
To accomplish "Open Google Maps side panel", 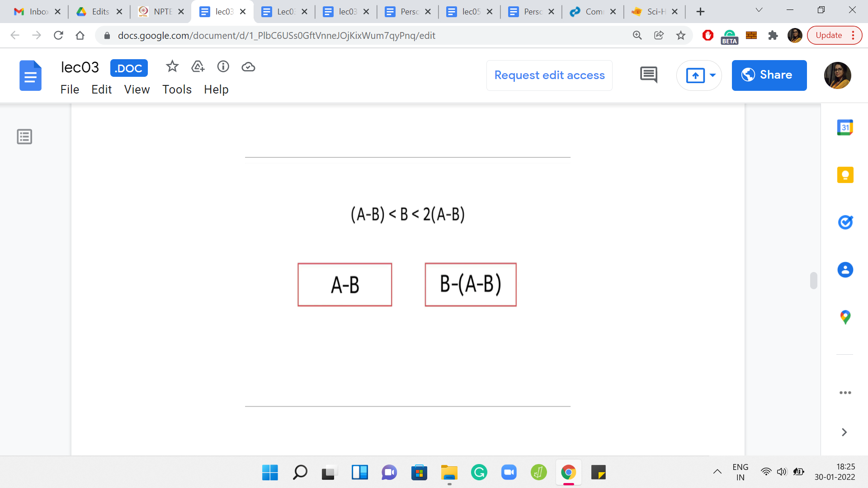I will tap(845, 317).
